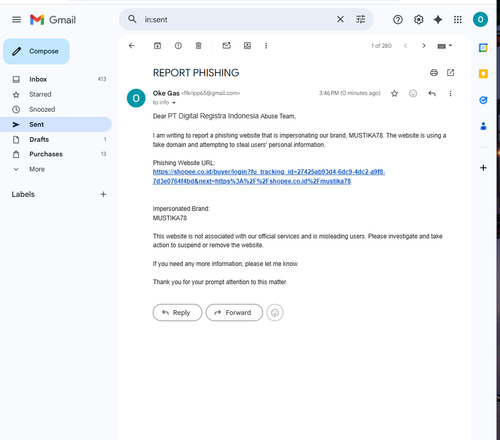
Task: Open the Google apps grid
Action: click(x=458, y=20)
